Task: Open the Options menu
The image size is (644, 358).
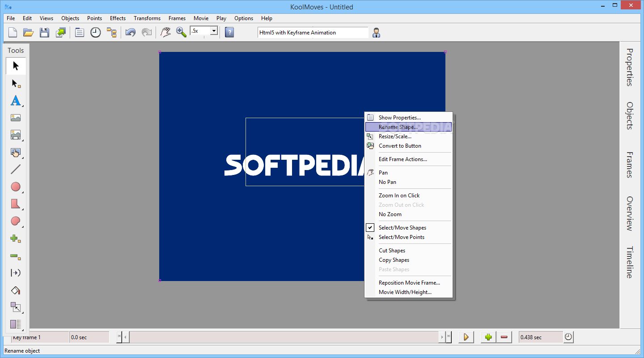Action: [x=244, y=18]
